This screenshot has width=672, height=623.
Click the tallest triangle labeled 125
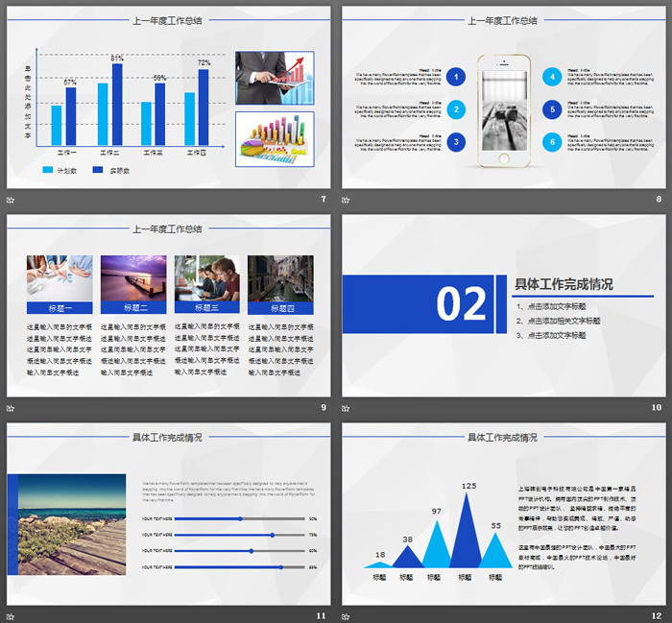pos(467,531)
